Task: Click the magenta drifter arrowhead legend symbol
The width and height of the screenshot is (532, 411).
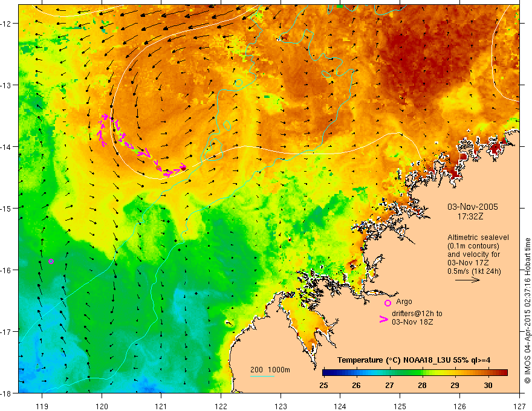Action: click(384, 319)
